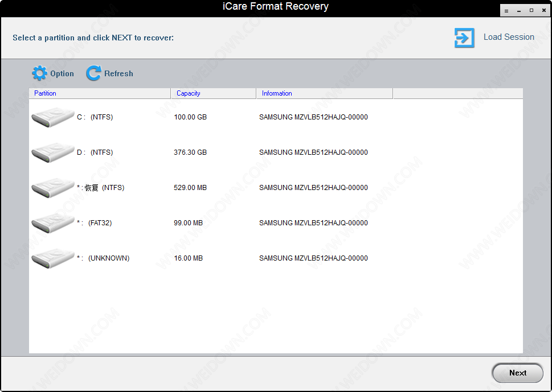Select the 恢复 NTFS partition drive icon
Viewport: 552px width, 392px height.
pos(53,188)
